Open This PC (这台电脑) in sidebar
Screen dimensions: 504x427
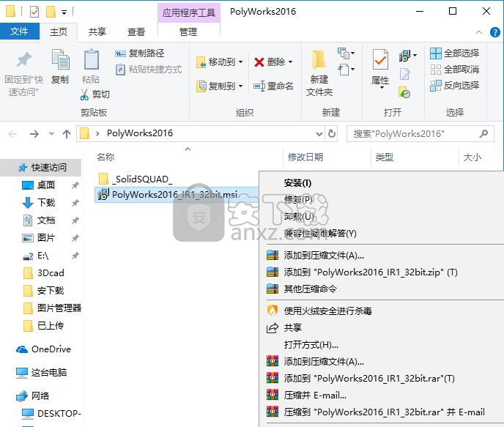coord(49,372)
